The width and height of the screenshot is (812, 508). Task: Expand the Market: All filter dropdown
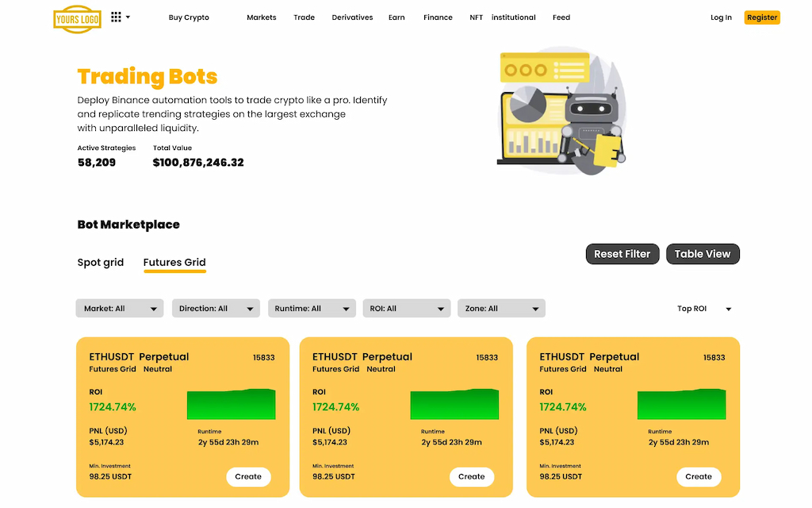pos(120,309)
